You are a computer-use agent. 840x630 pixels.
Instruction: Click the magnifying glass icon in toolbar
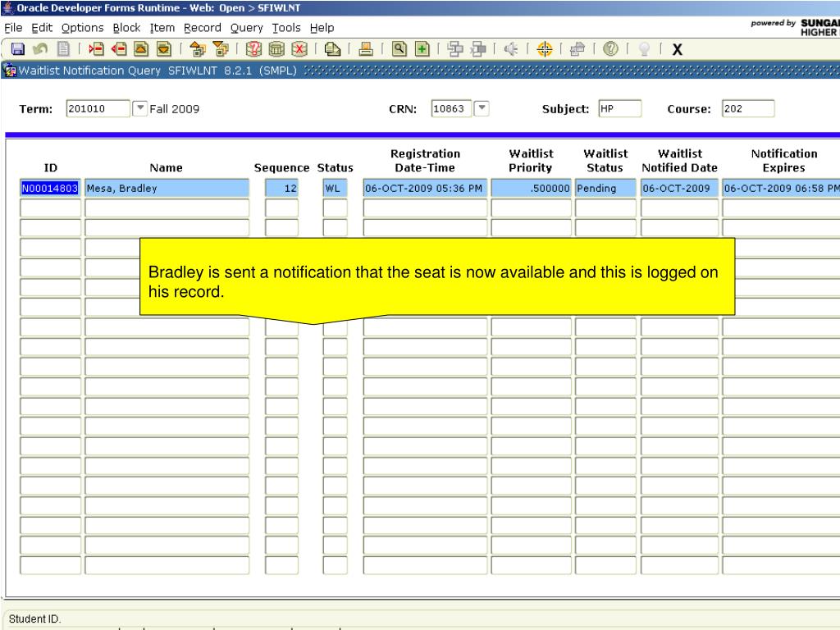pos(398,48)
